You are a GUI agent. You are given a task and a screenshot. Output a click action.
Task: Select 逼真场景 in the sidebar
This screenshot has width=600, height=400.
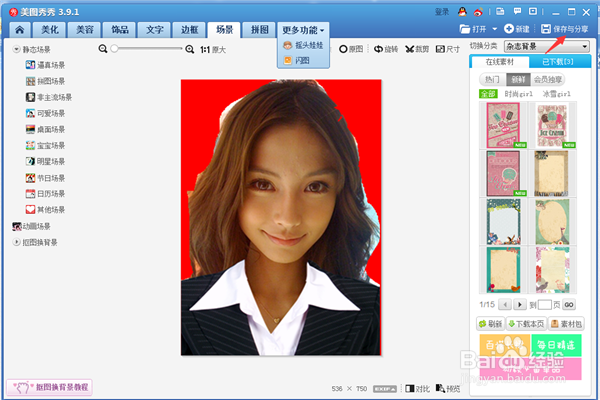[x=45, y=65]
